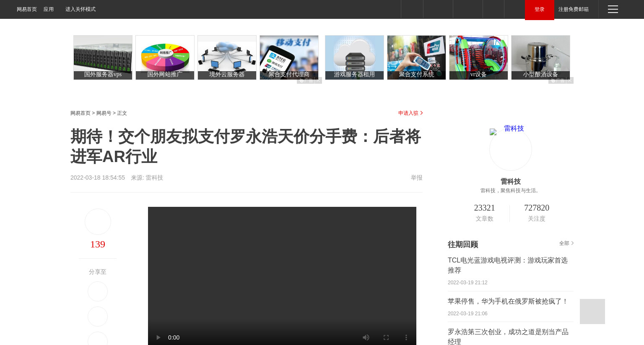644x345 pixels.
Task: Open the 应用 menu item
Action: [49, 9]
